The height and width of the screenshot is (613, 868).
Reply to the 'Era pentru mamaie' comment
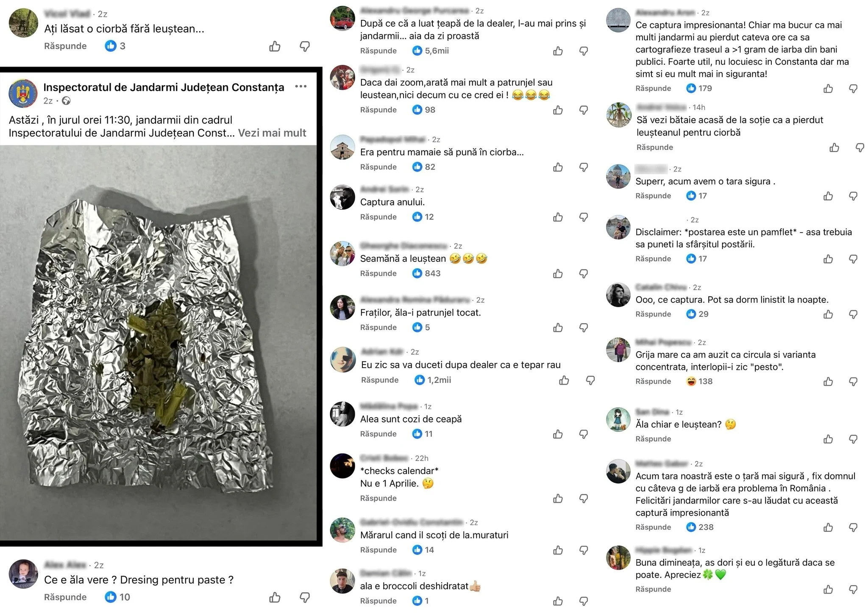click(x=378, y=167)
